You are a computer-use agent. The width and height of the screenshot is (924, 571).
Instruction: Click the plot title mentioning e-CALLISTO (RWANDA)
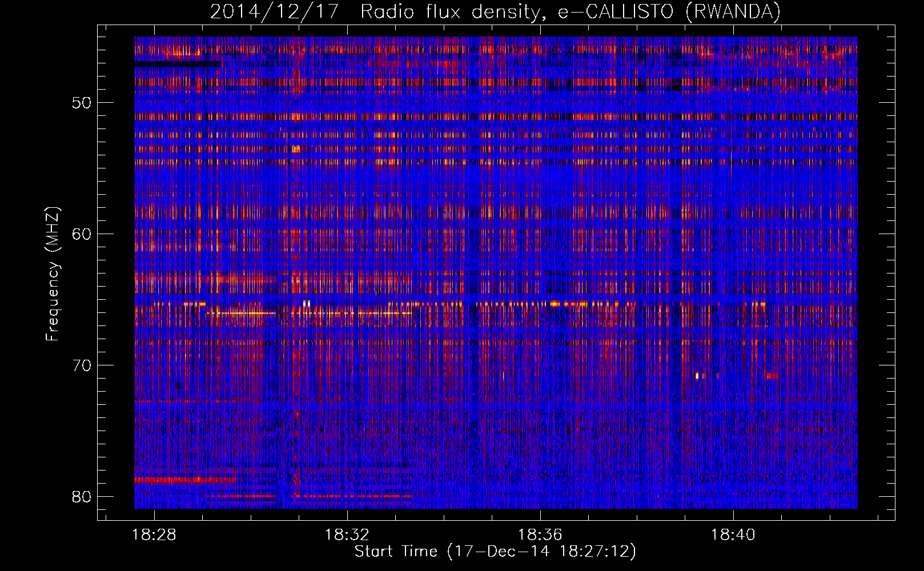(495, 11)
